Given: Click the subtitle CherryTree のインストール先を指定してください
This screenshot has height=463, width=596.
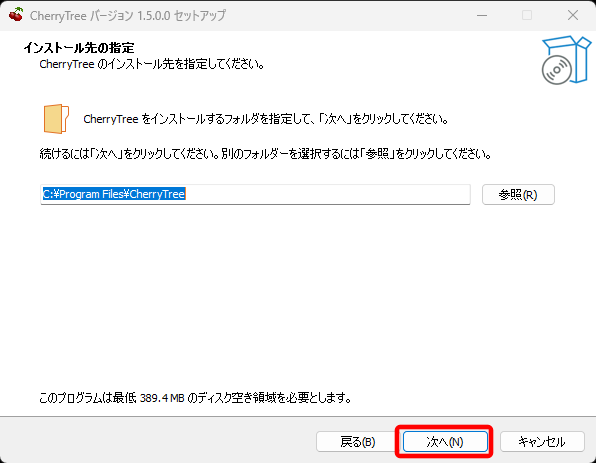Looking at the screenshot, I should (x=152, y=64).
